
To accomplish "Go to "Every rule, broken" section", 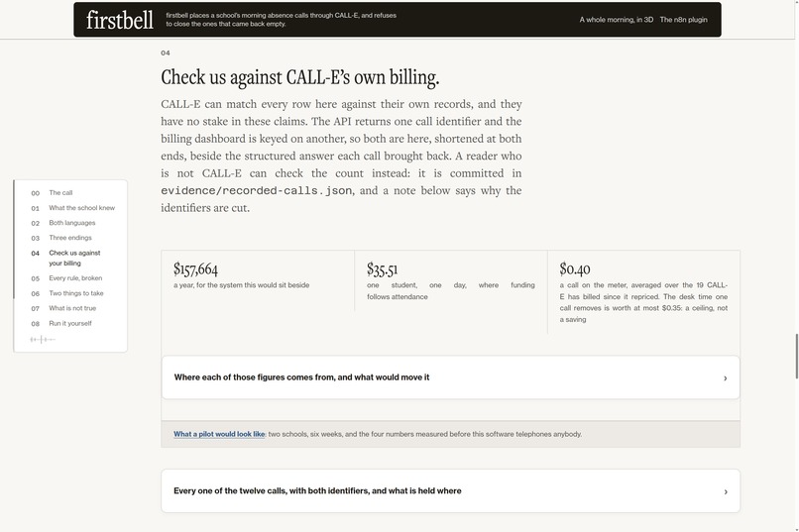I will [x=75, y=278].
